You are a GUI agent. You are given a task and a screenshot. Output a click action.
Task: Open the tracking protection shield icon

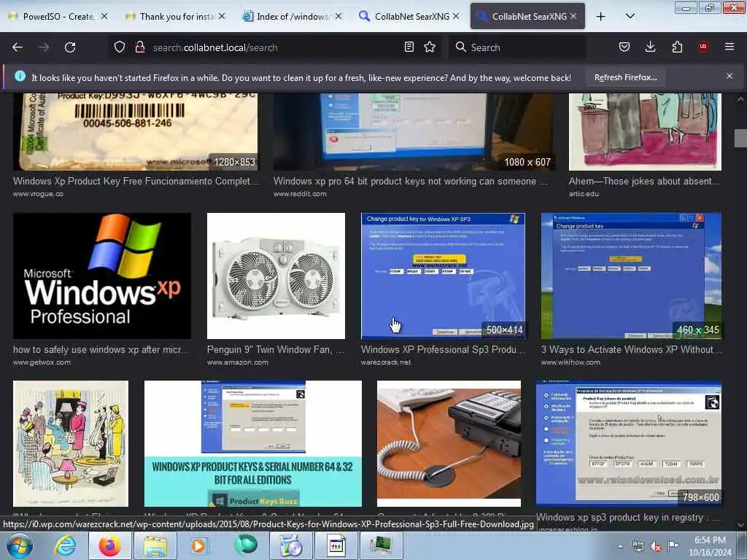click(x=120, y=47)
